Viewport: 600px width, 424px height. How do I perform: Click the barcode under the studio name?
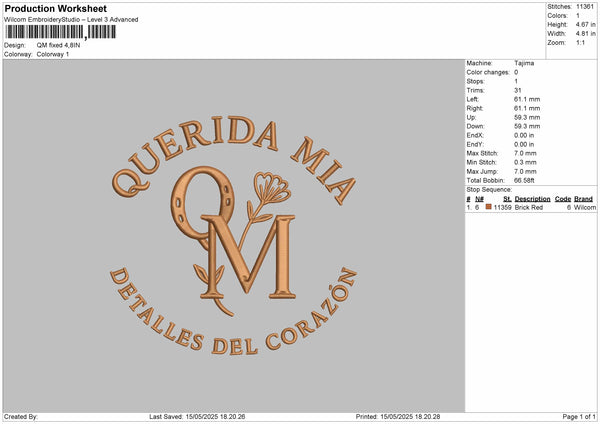coord(60,32)
